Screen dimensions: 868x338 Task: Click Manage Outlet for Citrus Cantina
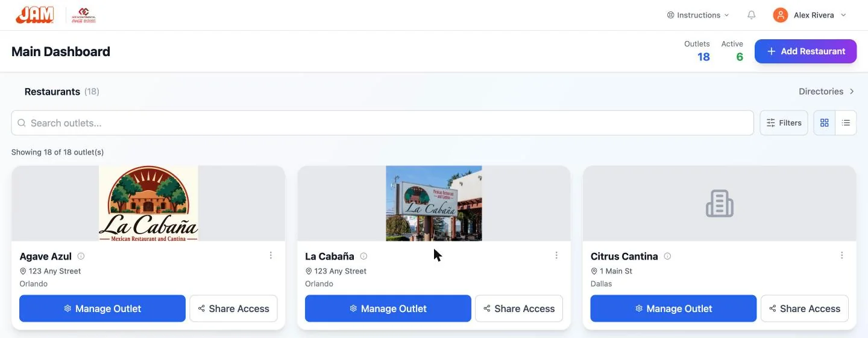point(673,308)
